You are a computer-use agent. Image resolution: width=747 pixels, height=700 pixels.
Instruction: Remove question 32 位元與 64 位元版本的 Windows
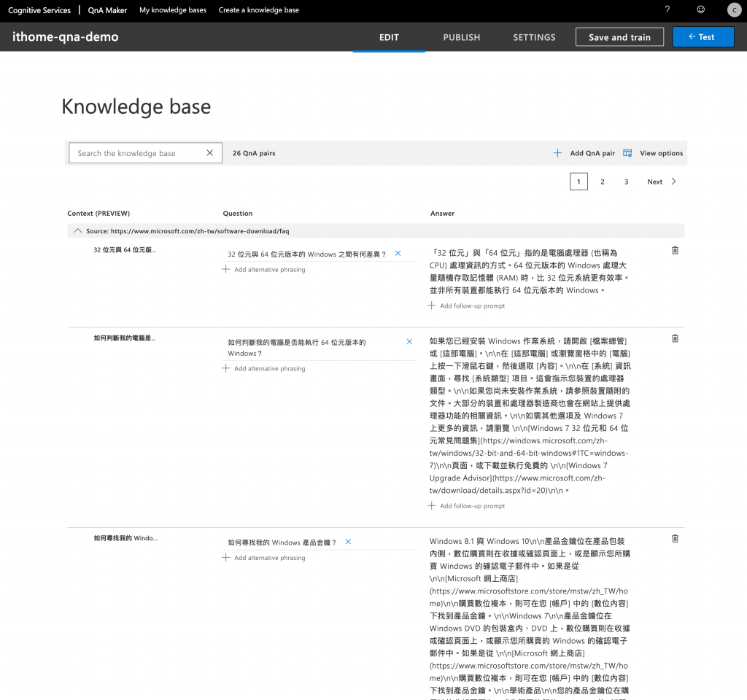click(x=398, y=254)
